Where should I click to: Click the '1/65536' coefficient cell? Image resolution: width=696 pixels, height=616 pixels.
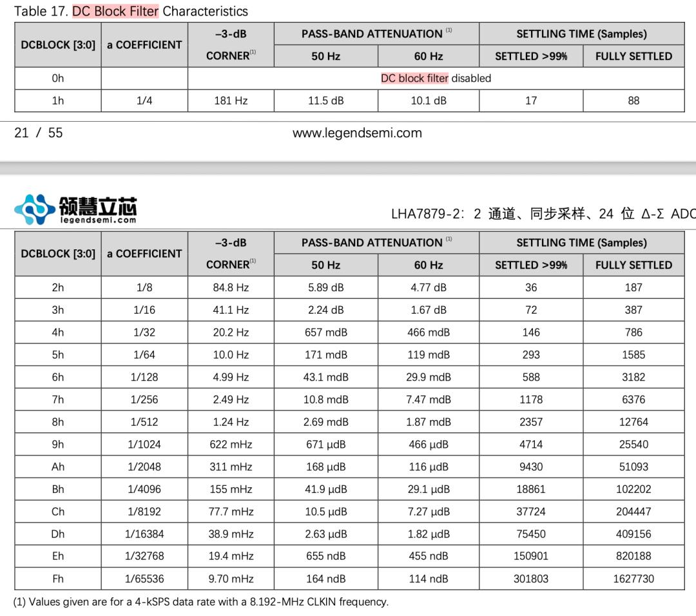click(x=144, y=579)
